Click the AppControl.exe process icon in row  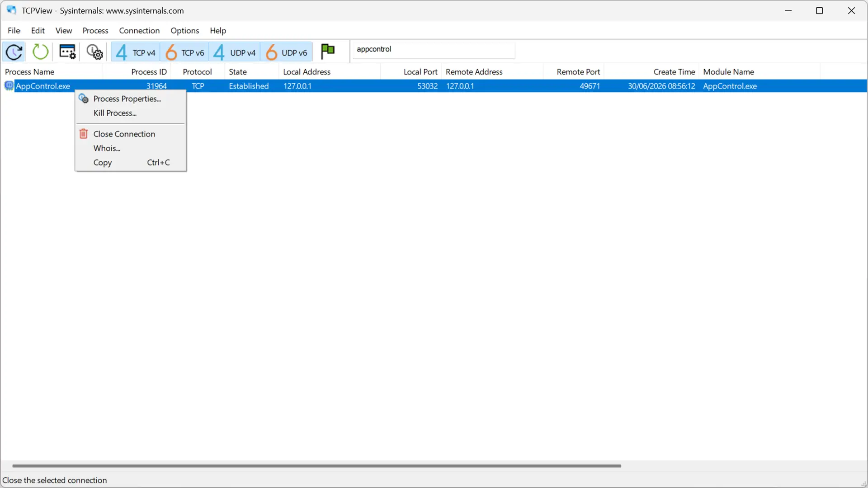pyautogui.click(x=9, y=86)
